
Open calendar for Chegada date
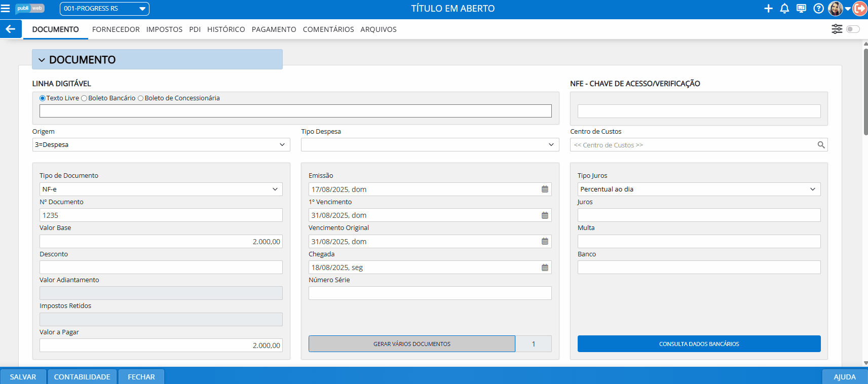click(x=545, y=267)
